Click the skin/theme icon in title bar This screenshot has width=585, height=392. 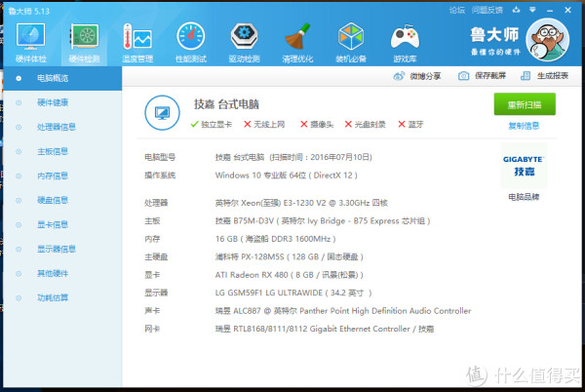[517, 10]
